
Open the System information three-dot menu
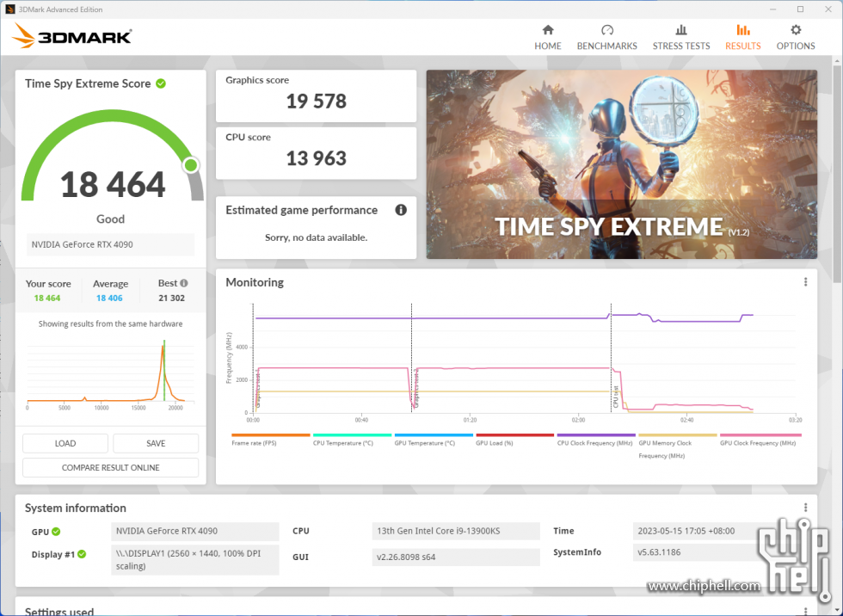pyautogui.click(x=805, y=508)
